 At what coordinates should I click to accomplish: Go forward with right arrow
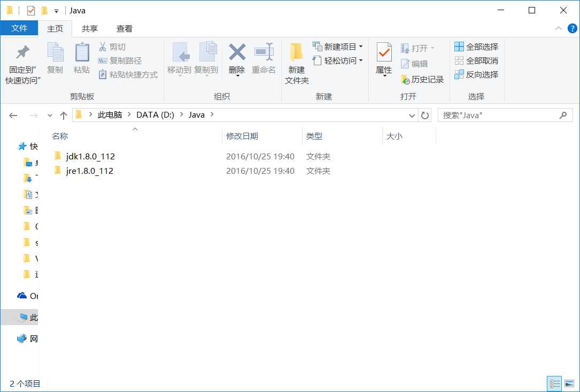[x=34, y=116]
